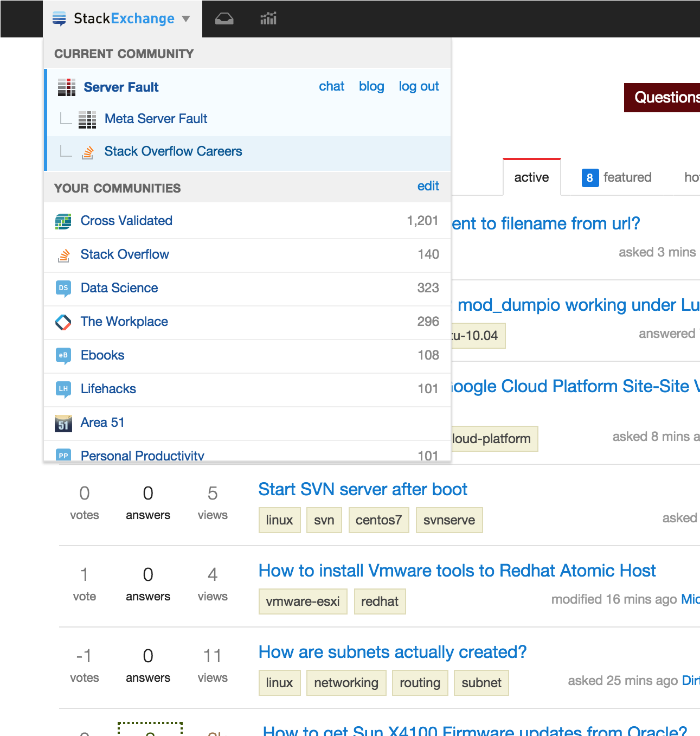This screenshot has width=700, height=736.
Task: Click linux tag on subnets question
Action: [279, 683]
